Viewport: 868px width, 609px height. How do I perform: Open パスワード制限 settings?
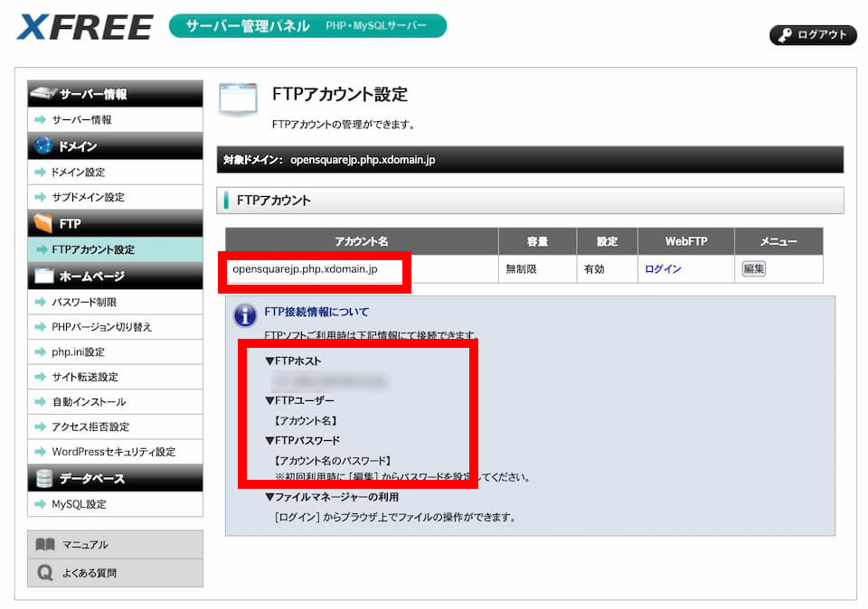coord(83,302)
